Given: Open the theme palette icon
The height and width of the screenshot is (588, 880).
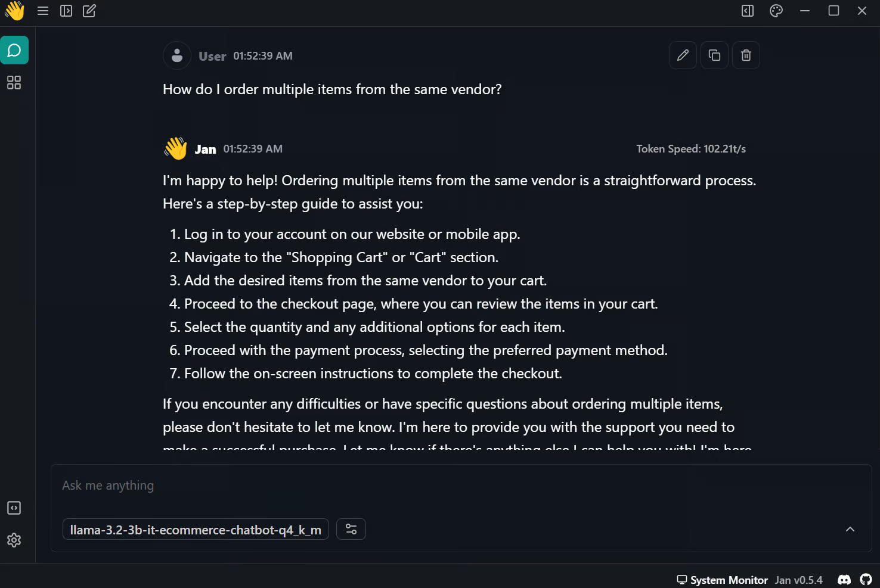Looking at the screenshot, I should pyautogui.click(x=776, y=11).
